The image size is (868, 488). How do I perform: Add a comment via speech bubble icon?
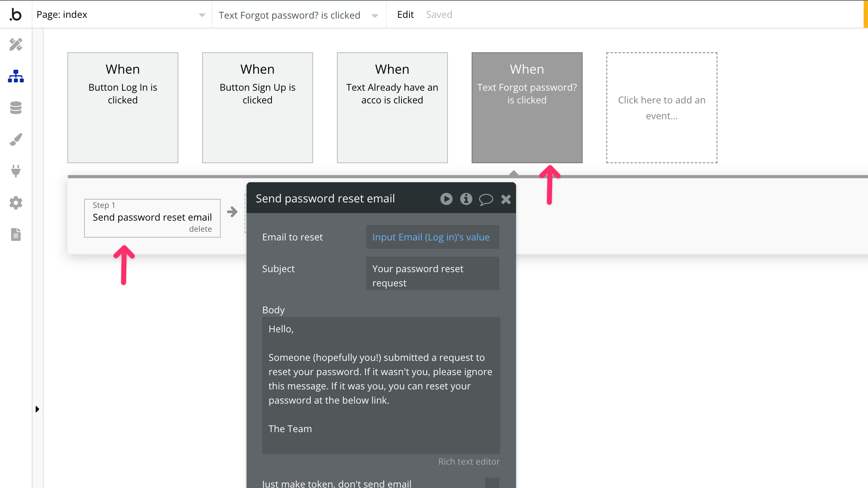(486, 199)
